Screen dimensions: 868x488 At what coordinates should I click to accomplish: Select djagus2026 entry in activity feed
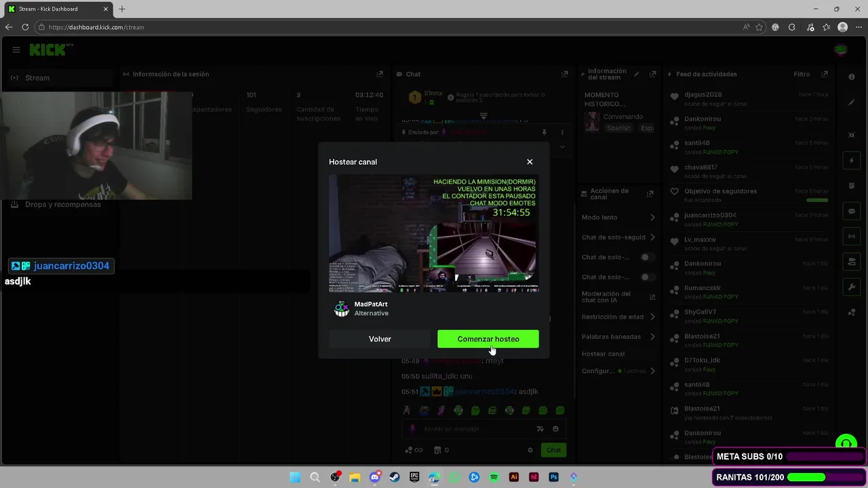[748, 99]
